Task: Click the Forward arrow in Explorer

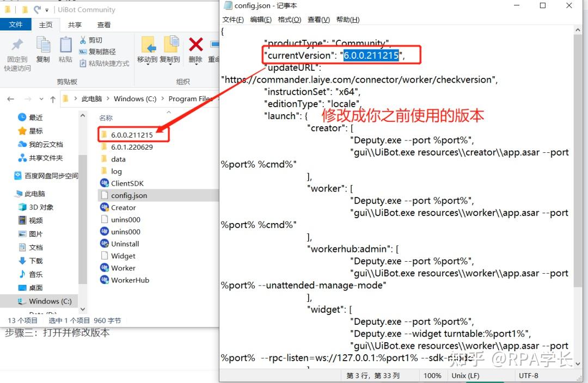Action: [28, 99]
